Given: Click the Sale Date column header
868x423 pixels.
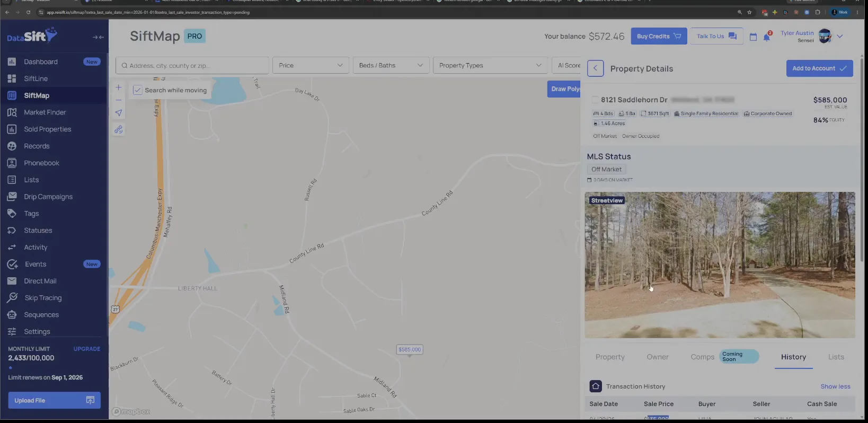Looking at the screenshot, I should pos(604,404).
